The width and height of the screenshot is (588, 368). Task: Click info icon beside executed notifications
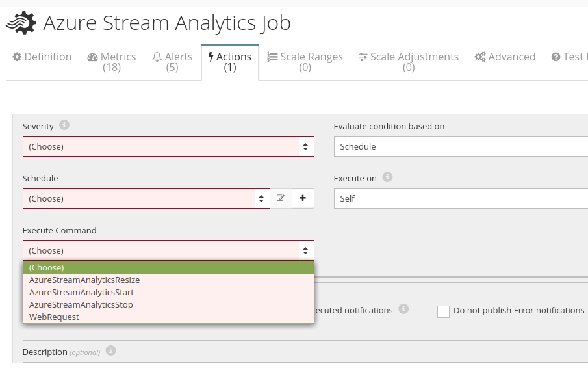point(403,309)
